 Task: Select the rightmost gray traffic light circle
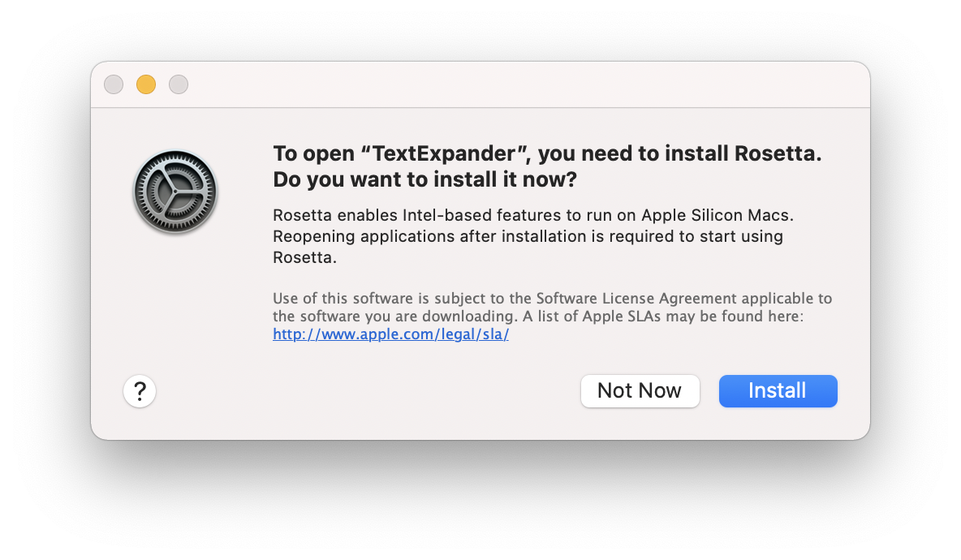pyautogui.click(x=178, y=84)
